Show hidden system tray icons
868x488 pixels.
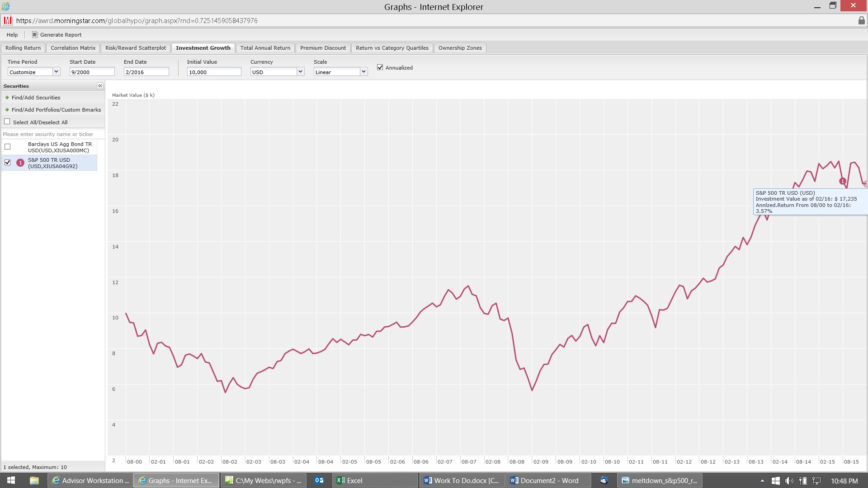click(x=762, y=481)
